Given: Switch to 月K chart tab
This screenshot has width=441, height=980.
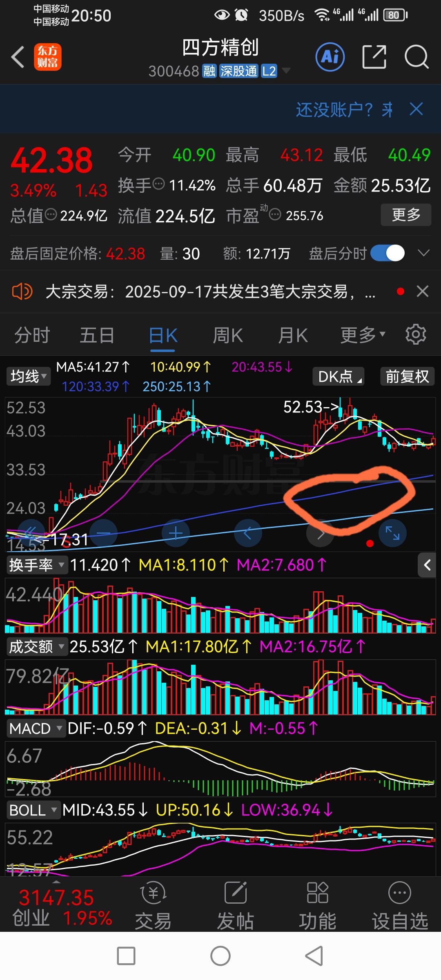Looking at the screenshot, I should click(292, 336).
